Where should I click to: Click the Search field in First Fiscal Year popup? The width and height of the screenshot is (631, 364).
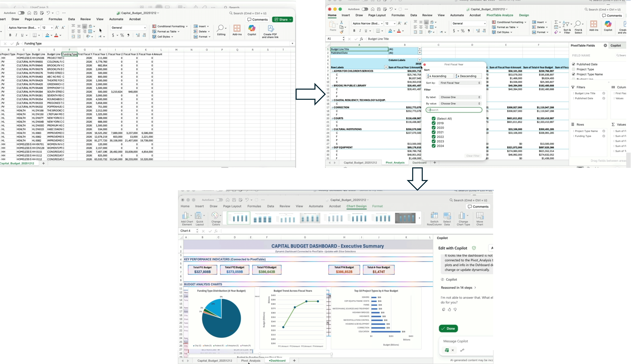click(x=454, y=110)
